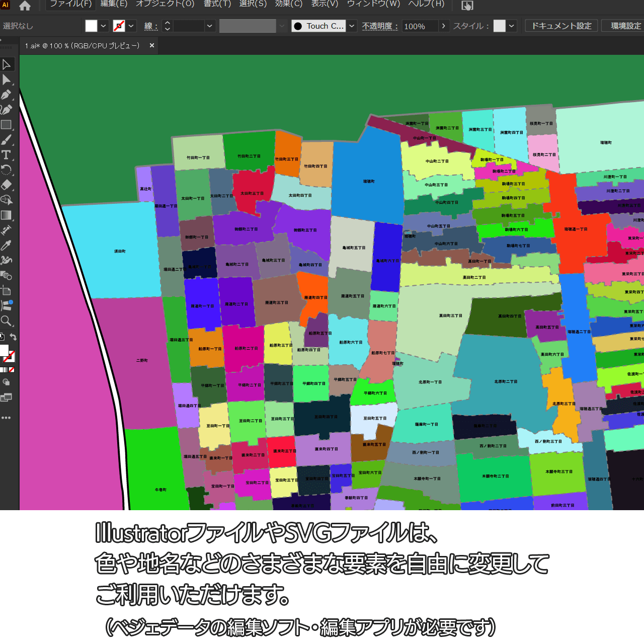The height and width of the screenshot is (644, 644).
Task: Select the Eraser tool
Action: (7, 185)
